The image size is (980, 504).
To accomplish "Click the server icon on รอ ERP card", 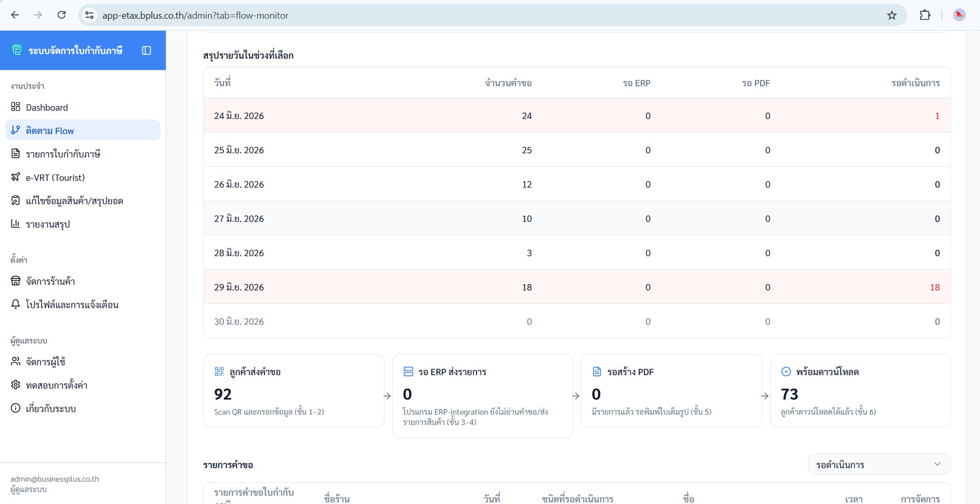I will 408,372.
